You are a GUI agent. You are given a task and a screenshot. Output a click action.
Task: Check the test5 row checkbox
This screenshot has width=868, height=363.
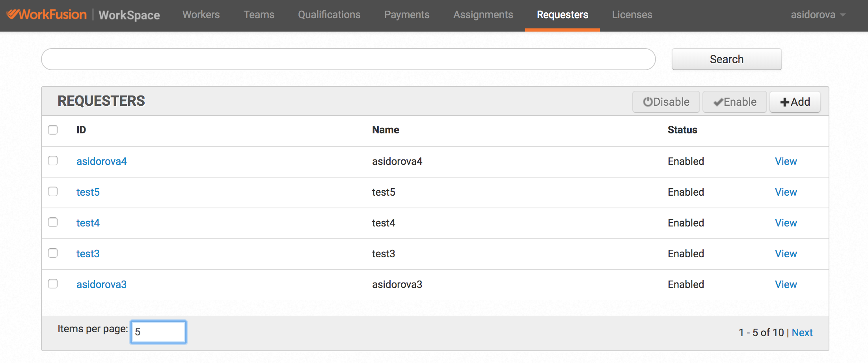(x=53, y=191)
